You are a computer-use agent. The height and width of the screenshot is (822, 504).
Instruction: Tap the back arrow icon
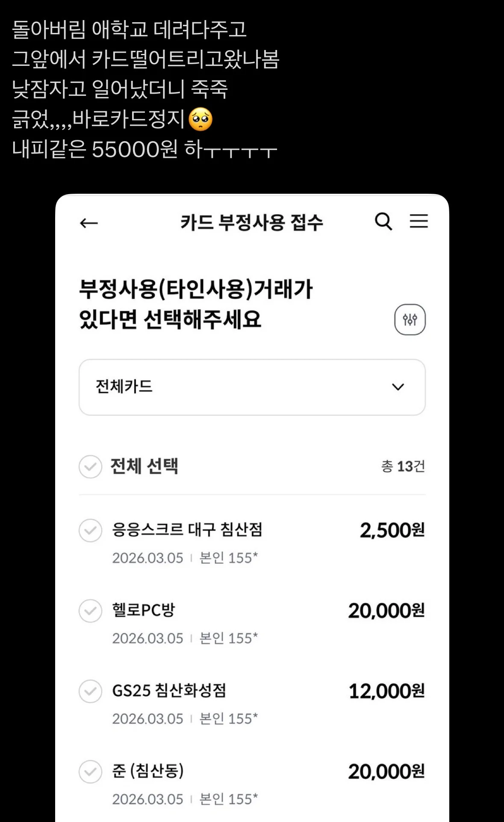89,223
